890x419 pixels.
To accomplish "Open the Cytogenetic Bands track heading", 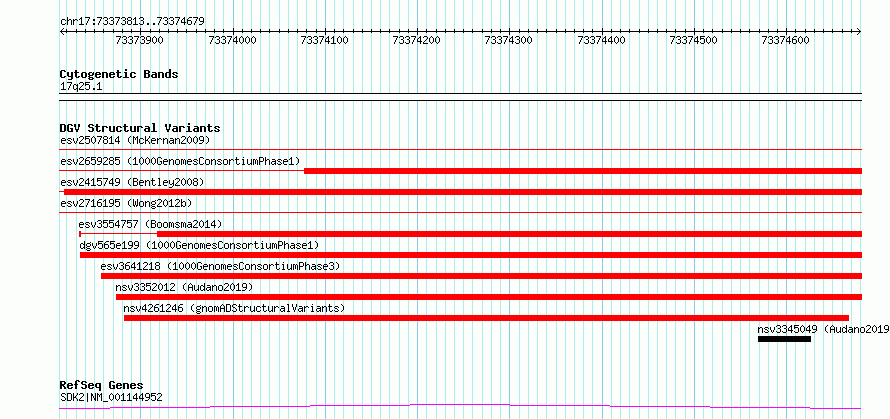I will point(119,74).
